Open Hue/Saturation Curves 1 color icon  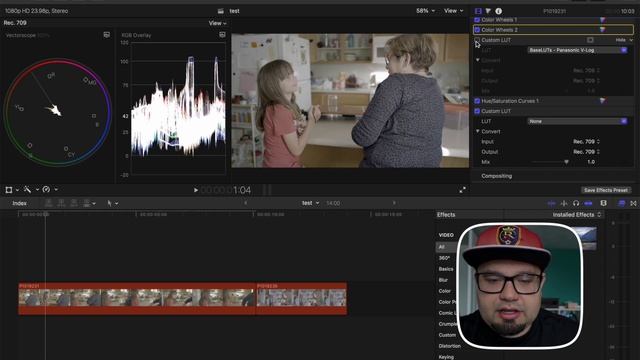click(602, 100)
